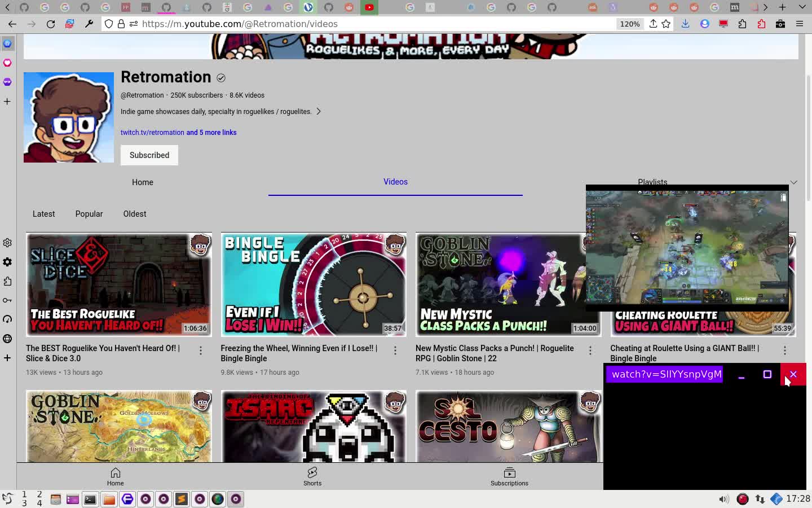
Task: Open the Shorts section in bottom navigation
Action: click(x=312, y=476)
